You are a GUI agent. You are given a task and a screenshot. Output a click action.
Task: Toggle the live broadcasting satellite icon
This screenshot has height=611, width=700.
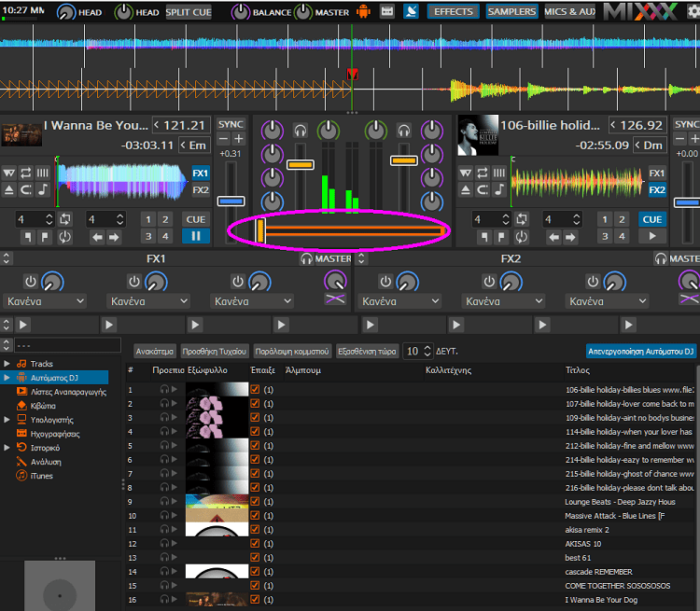(x=411, y=11)
